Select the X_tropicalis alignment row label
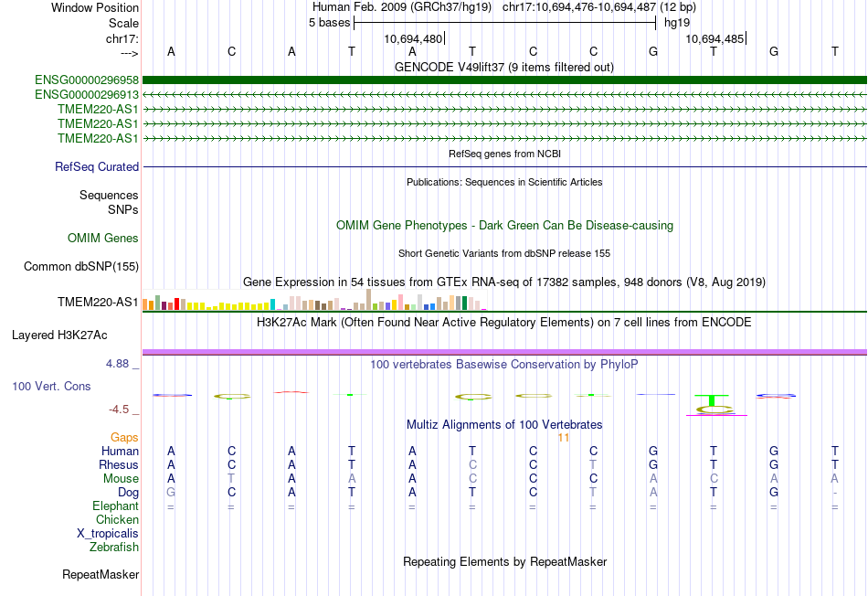Image resolution: width=868 pixels, height=596 pixels. (x=108, y=534)
